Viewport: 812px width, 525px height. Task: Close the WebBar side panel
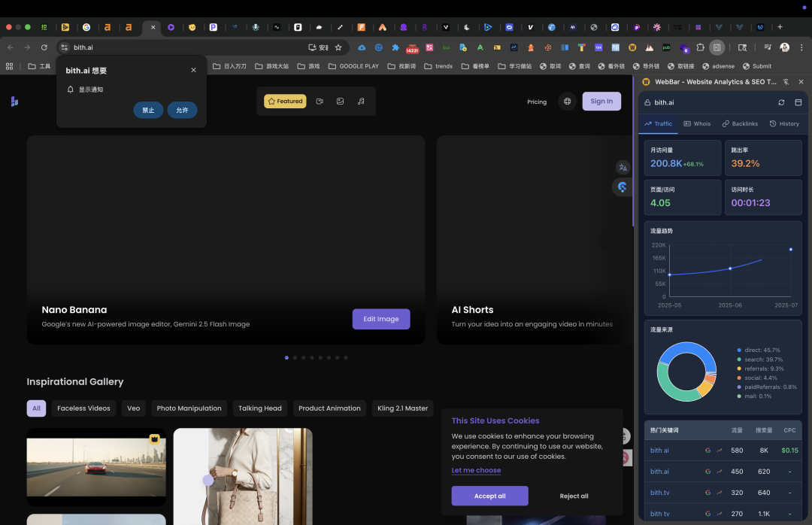(x=801, y=82)
